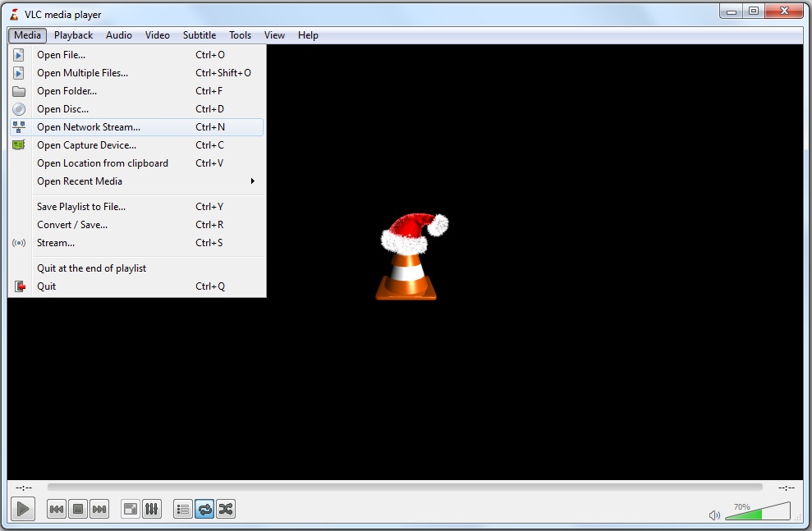Stop playback with the stop button
Image resolution: width=812 pixels, height=531 pixels.
(78, 510)
